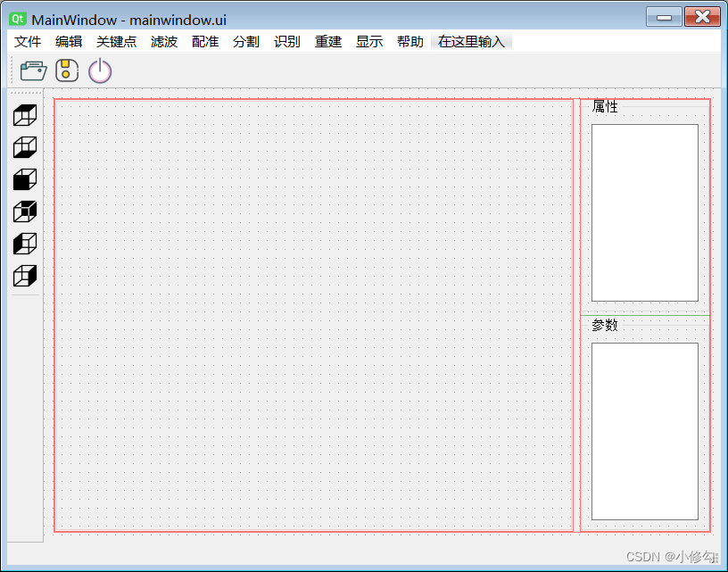728x572 pixels.
Task: Click the 在这里输入 search input field
Action: coord(471,41)
